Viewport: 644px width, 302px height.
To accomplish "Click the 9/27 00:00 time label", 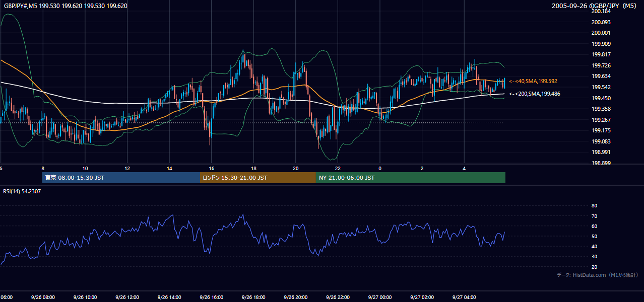I will pyautogui.click(x=380, y=297).
